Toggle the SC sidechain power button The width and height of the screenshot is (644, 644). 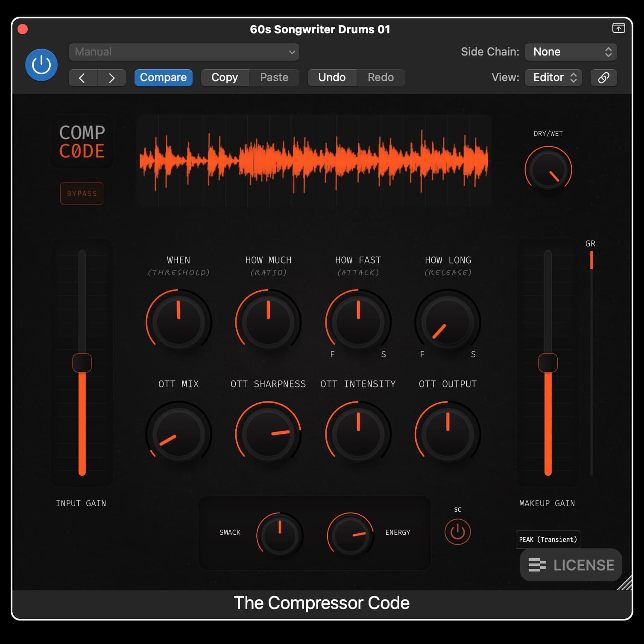(457, 532)
